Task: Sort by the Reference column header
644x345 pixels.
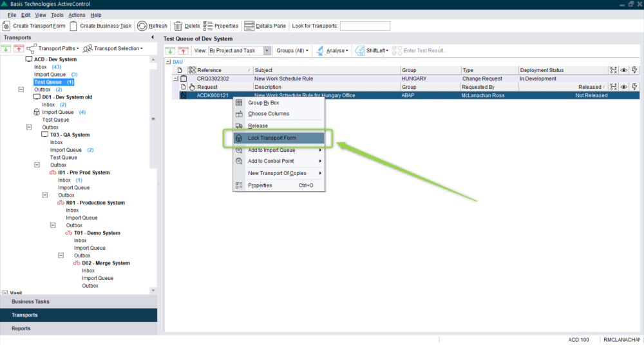Action: pos(224,70)
